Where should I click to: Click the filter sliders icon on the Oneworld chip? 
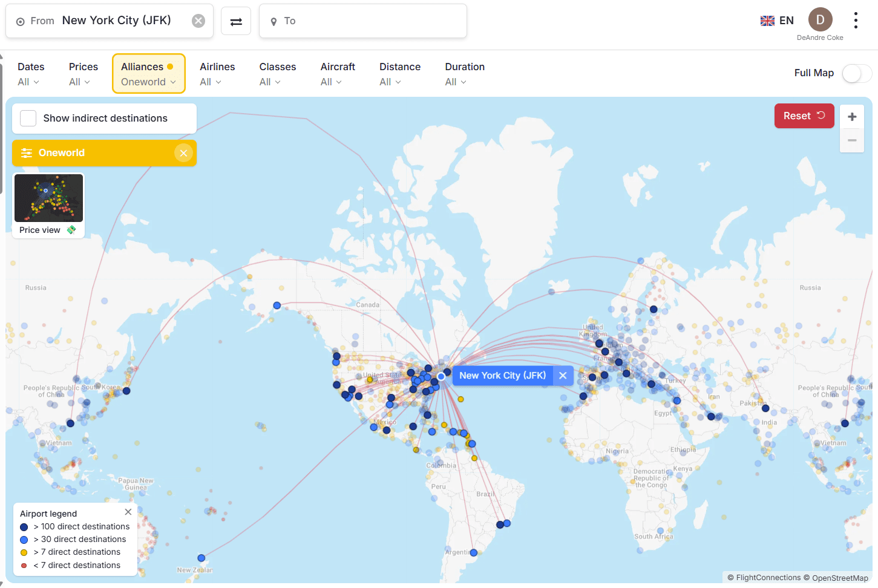[x=26, y=152]
